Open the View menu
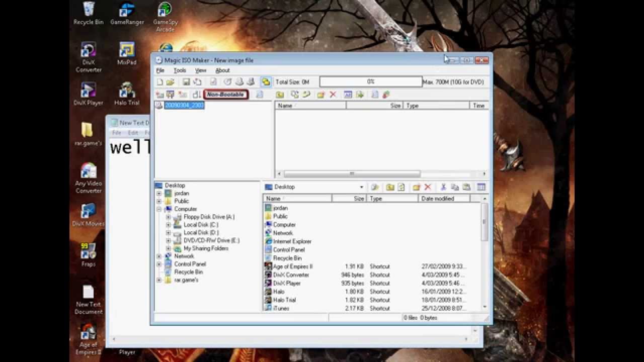This screenshot has width=644, height=362. (x=201, y=70)
